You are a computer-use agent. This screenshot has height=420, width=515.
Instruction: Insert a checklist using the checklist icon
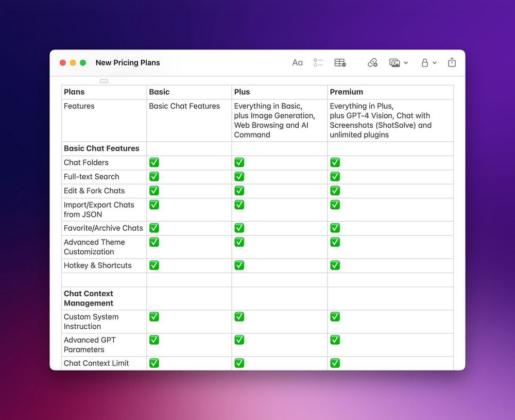318,63
